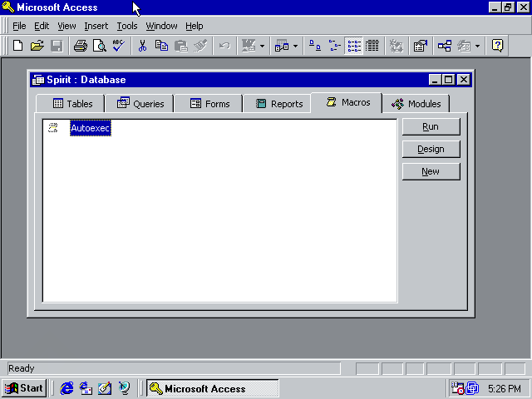The width and height of the screenshot is (532, 399).
Task: Expand the New Object dropdown arrow
Action: 477,46
